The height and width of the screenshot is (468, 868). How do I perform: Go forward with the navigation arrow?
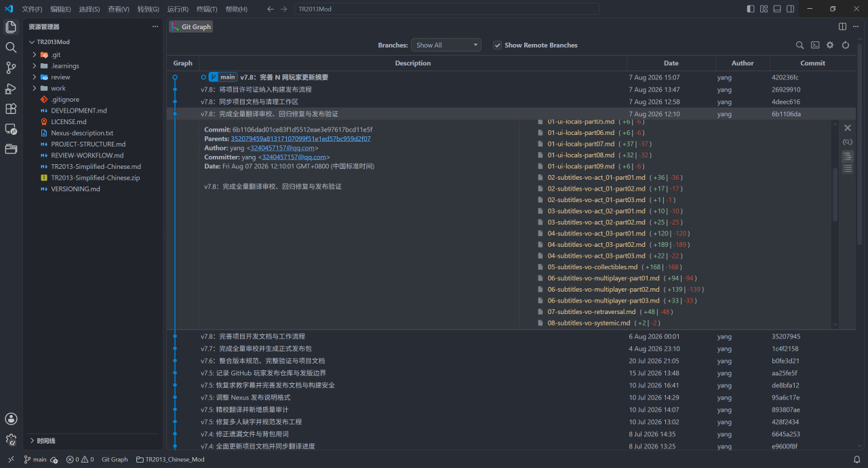point(283,9)
